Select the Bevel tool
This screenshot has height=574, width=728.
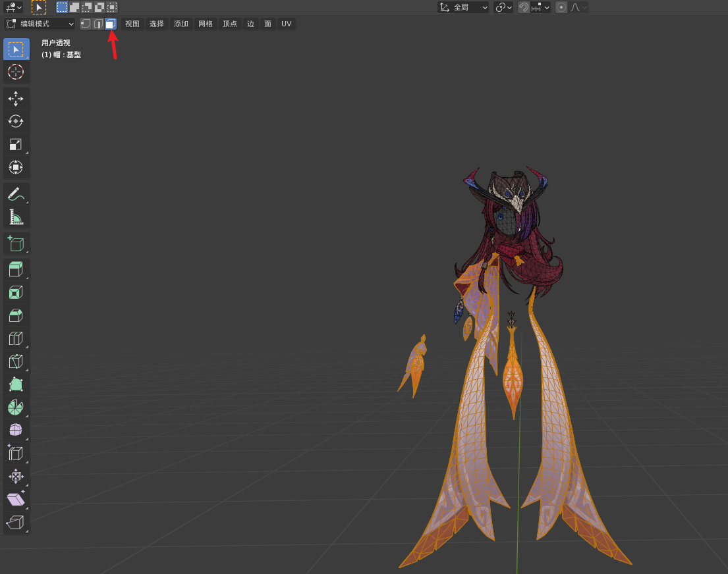coord(16,315)
